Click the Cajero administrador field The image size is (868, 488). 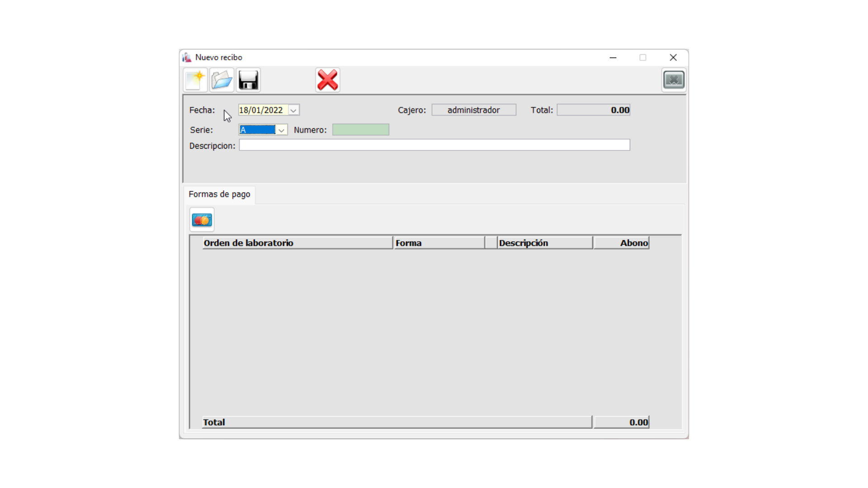click(x=473, y=110)
